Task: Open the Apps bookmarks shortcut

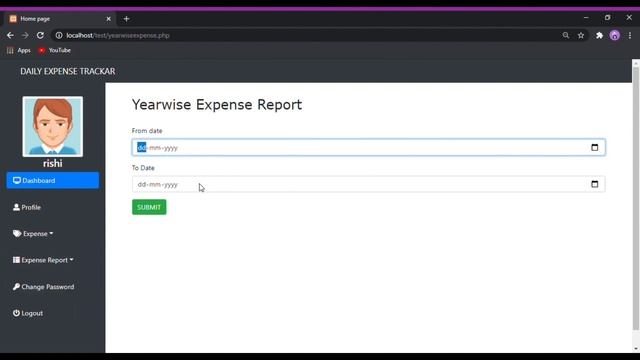Action: [19, 50]
